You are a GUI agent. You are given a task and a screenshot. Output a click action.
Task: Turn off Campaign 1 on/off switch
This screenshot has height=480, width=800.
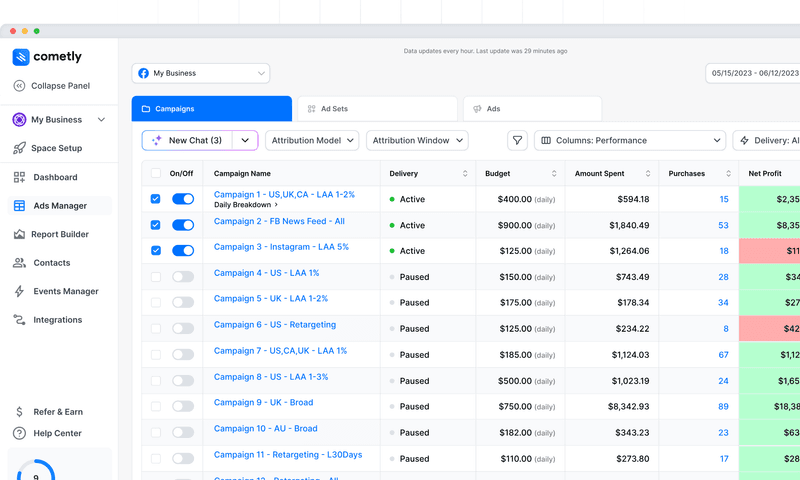(x=183, y=199)
